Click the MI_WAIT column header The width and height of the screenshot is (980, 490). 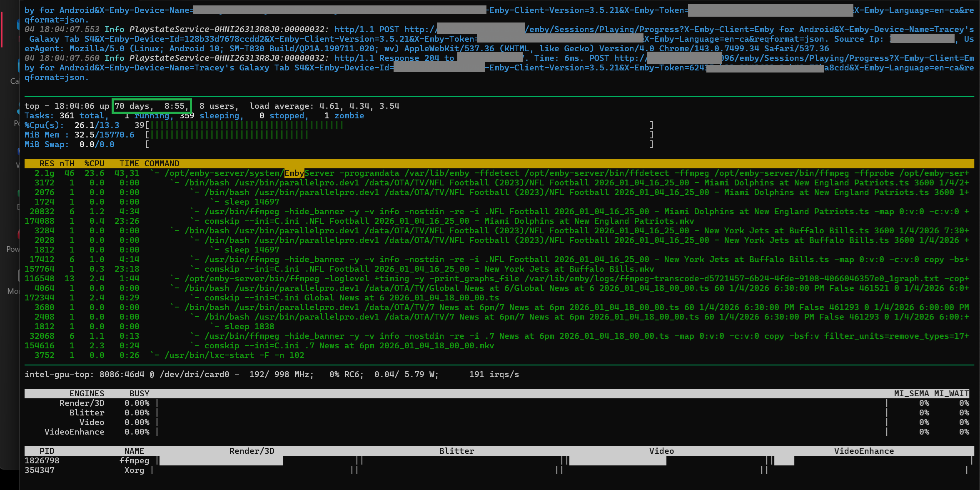coord(951,394)
